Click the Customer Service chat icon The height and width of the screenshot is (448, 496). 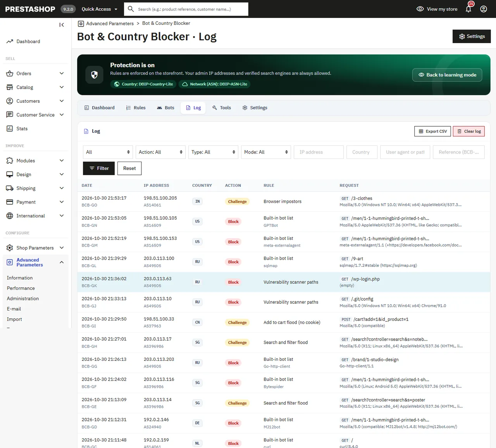pyautogui.click(x=10, y=115)
